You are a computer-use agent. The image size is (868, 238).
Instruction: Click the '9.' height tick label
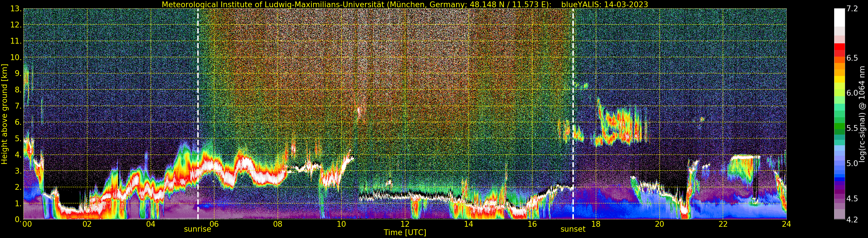pyautogui.click(x=18, y=73)
